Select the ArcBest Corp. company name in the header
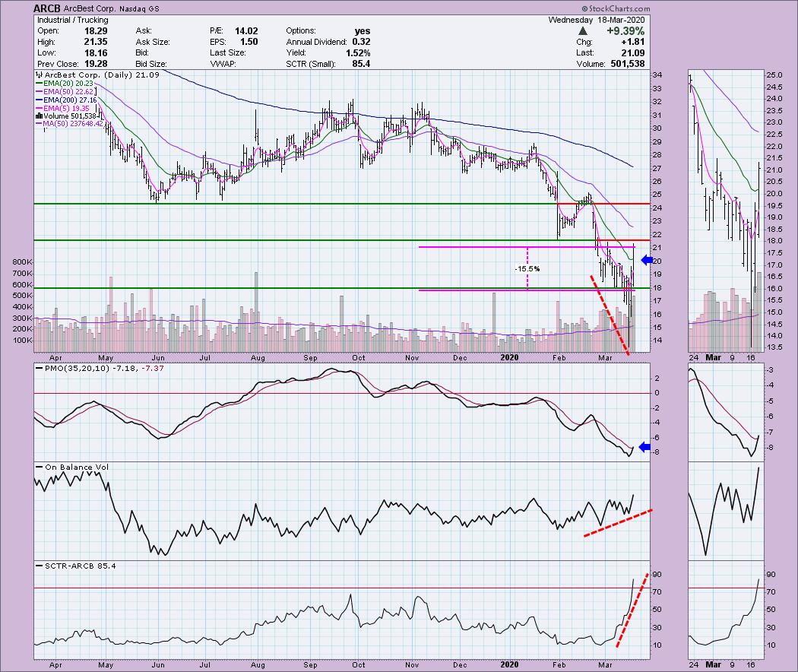Screen dimensions: 798x672 coord(90,8)
